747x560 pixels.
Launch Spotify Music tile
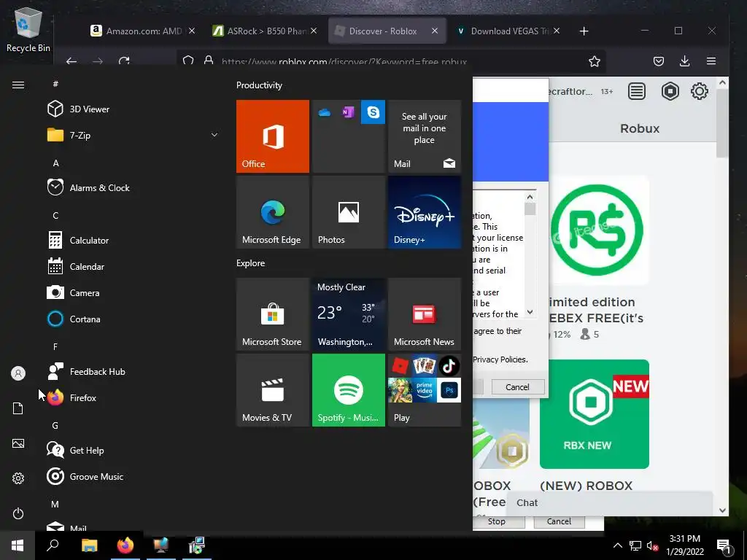(x=349, y=390)
